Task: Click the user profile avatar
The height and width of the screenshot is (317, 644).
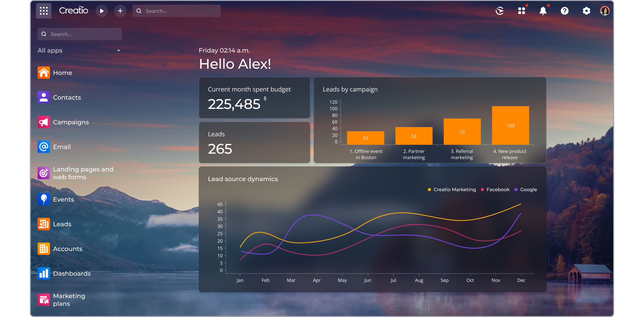Action: tap(604, 11)
